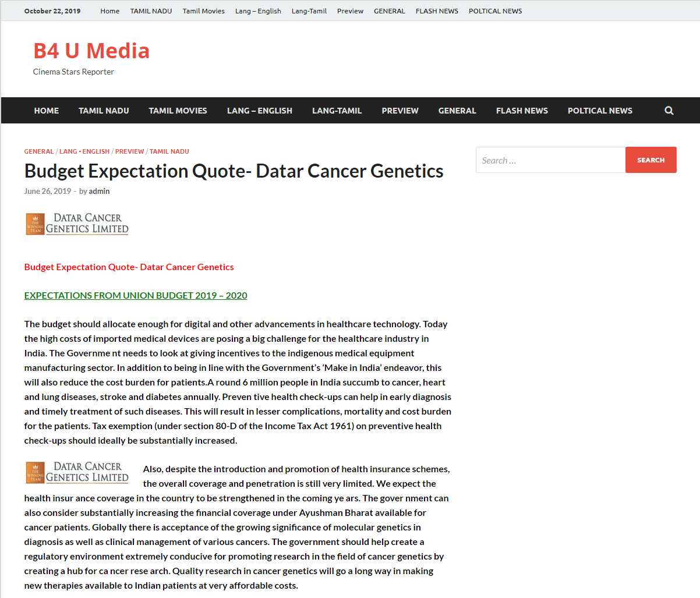The image size is (700, 598).
Task: Click the LANG - ENGLISH category tag
Action: pos(84,151)
